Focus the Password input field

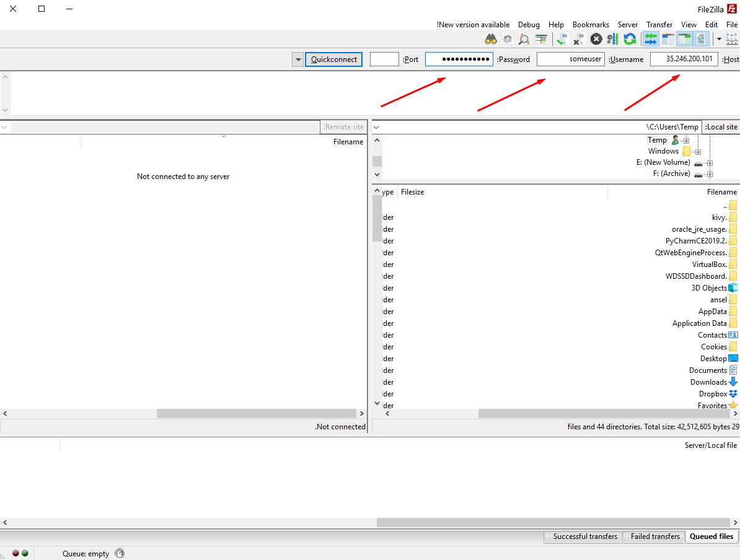(459, 59)
